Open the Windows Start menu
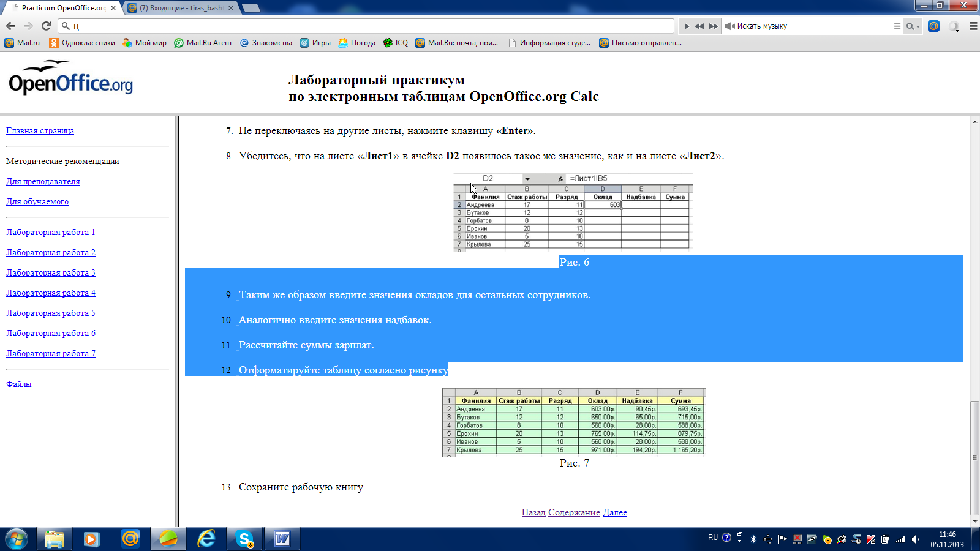Screen dimensions: 980x551 tap(16, 539)
